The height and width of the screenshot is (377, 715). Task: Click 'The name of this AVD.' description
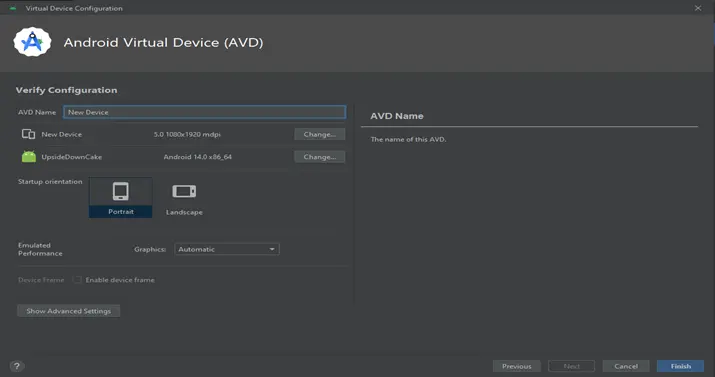tap(408, 139)
